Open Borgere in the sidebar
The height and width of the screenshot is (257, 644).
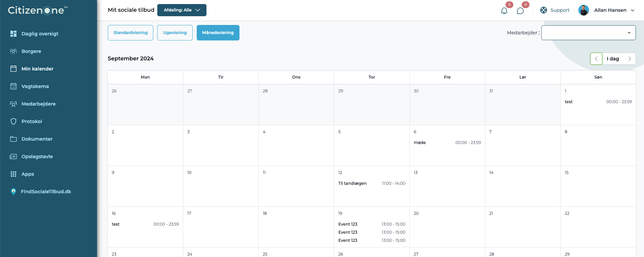(x=31, y=51)
